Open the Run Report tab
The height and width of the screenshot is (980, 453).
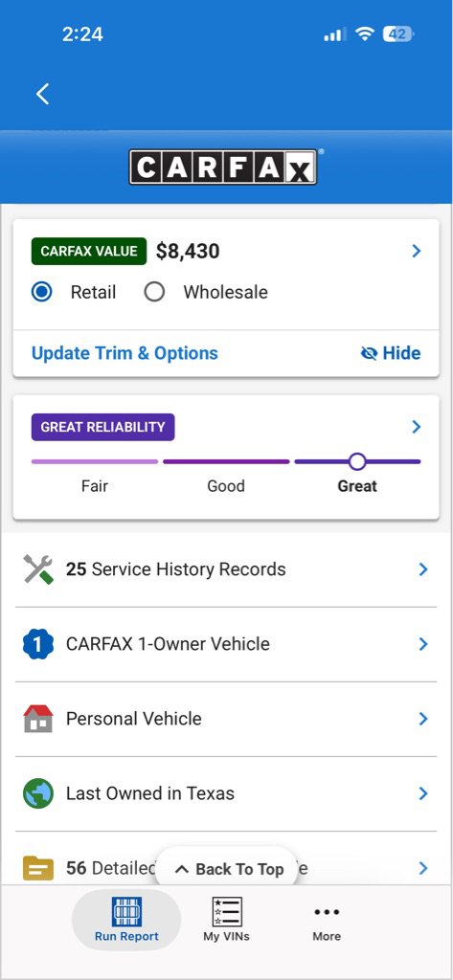pyautogui.click(x=127, y=920)
